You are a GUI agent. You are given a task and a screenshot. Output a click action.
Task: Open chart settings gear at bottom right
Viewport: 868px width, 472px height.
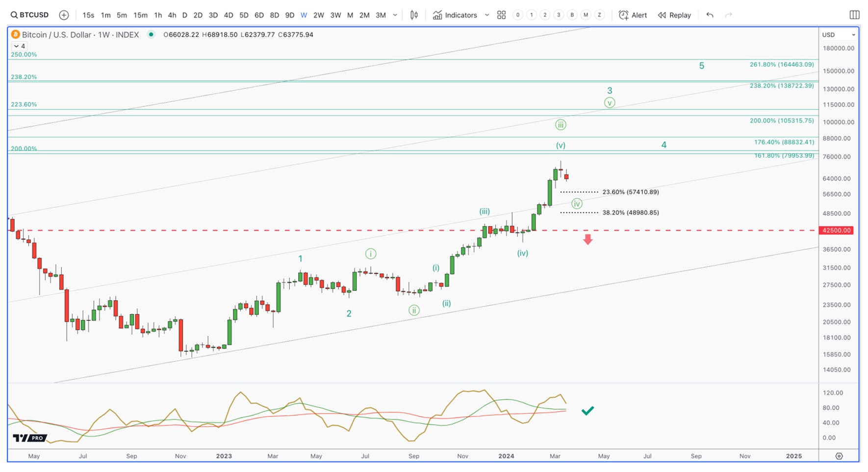(x=839, y=456)
